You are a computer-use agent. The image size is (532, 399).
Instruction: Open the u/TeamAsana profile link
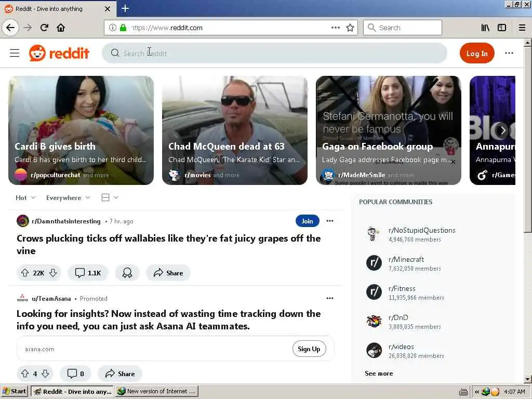tap(51, 299)
